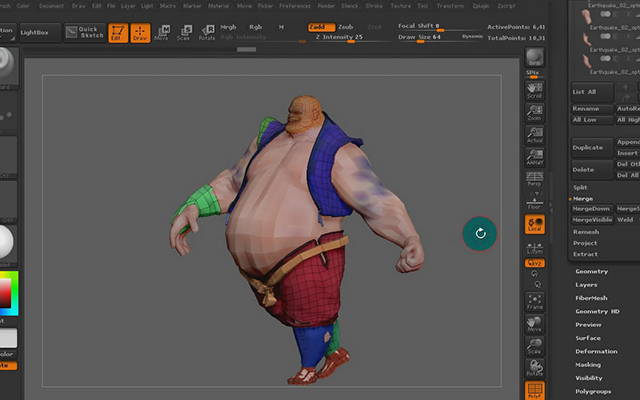Image resolution: width=640 pixels, height=400 pixels.
Task: Toggle PolyF polyframe display
Action: [x=534, y=391]
